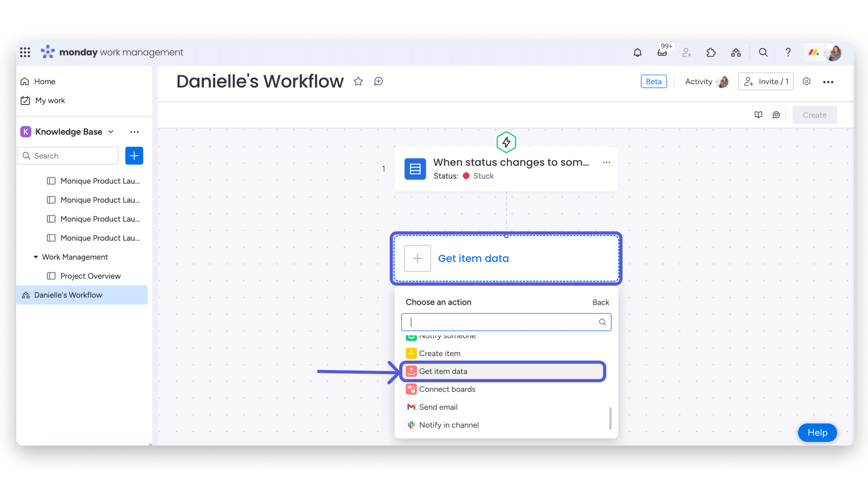The height and width of the screenshot is (488, 868).
Task: Click the feedback chat icon near Create
Action: coord(776,115)
